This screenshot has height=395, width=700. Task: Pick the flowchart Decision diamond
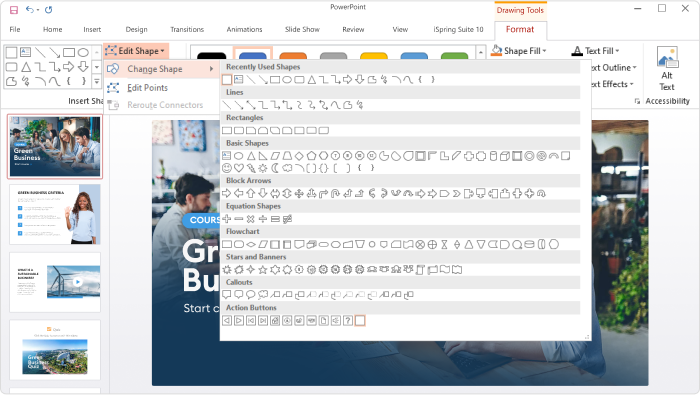click(251, 244)
